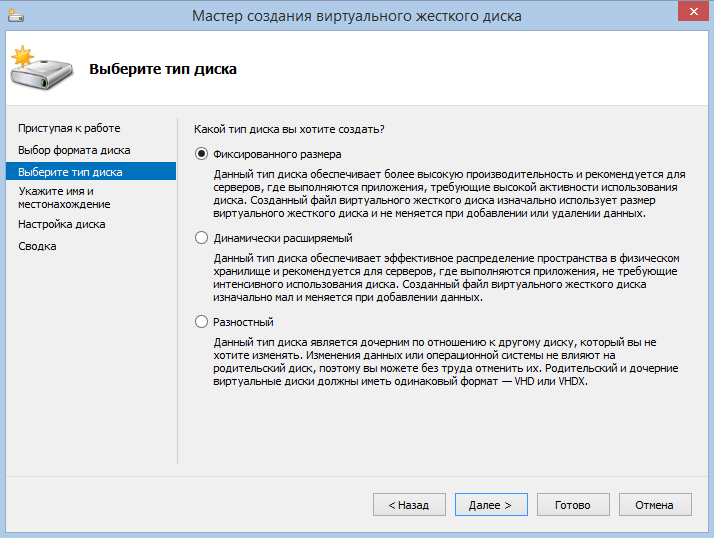This screenshot has height=538, width=714.
Task: Open the Сводка summary step
Action: tap(37, 246)
